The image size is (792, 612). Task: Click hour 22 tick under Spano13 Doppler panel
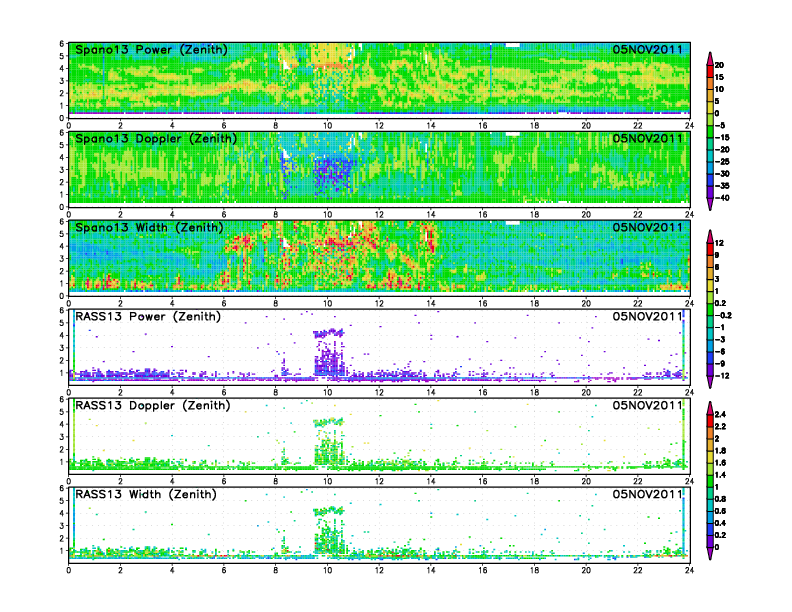(x=637, y=215)
